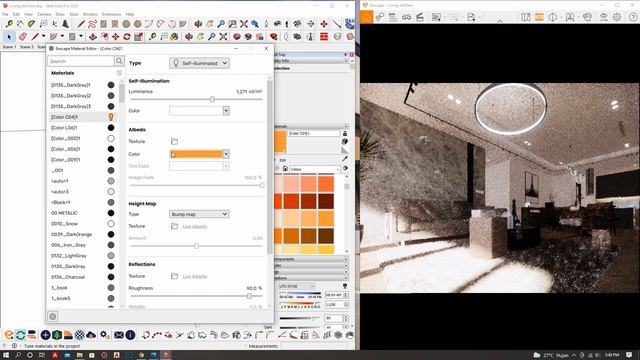Image resolution: width=640 pixels, height=360 pixels.
Task: Start Enscape with the orange Enscape icon
Action: 9,335
